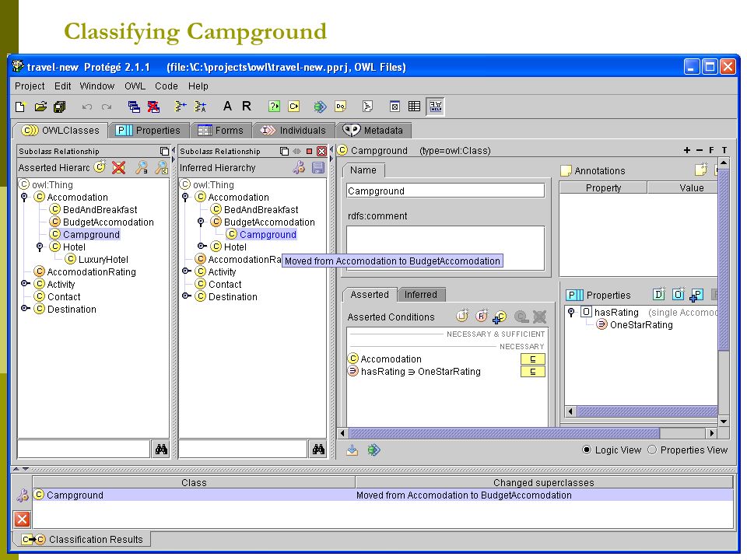Image resolution: width=747 pixels, height=560 pixels.
Task: Click the red X in classification results
Action: tap(22, 519)
